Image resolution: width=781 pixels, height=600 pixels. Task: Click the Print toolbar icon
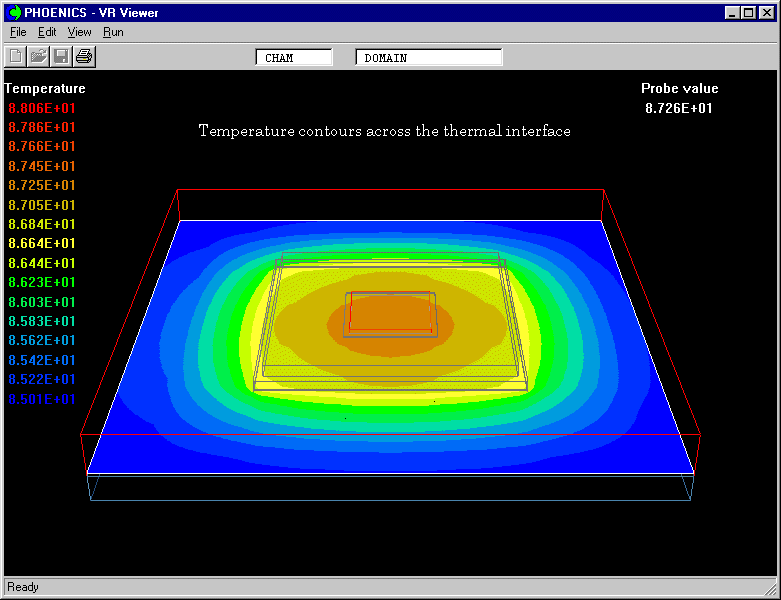point(84,56)
